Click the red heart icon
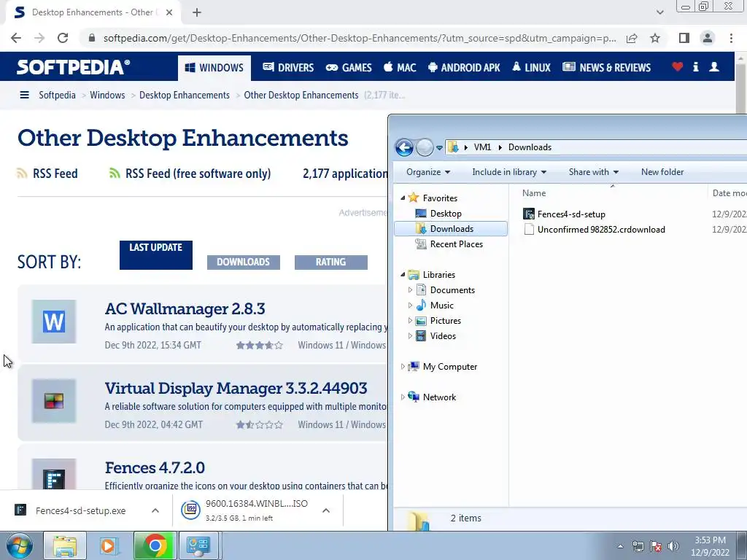747x560 pixels. pos(678,67)
